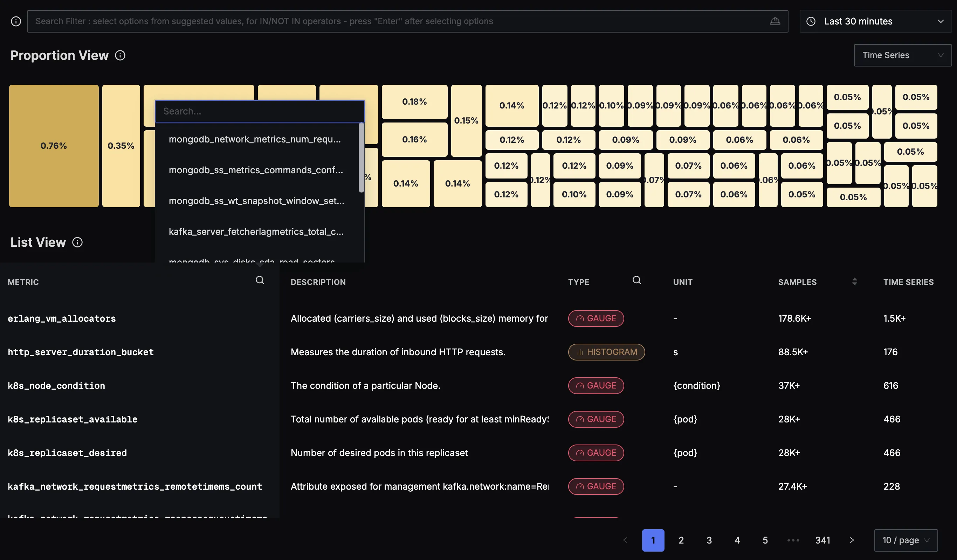Image resolution: width=957 pixels, height=560 pixels.
Task: Click the 616 time series value
Action: click(890, 385)
